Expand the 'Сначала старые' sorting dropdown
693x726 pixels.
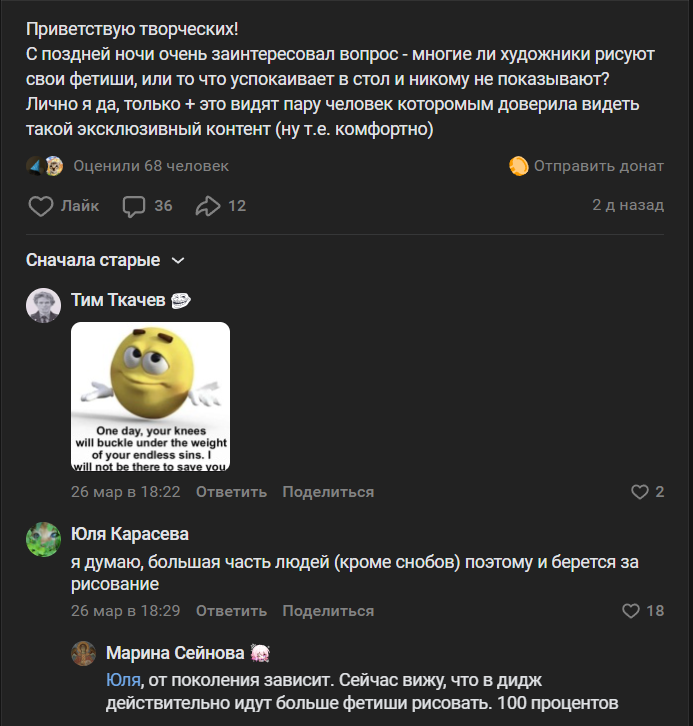(105, 260)
